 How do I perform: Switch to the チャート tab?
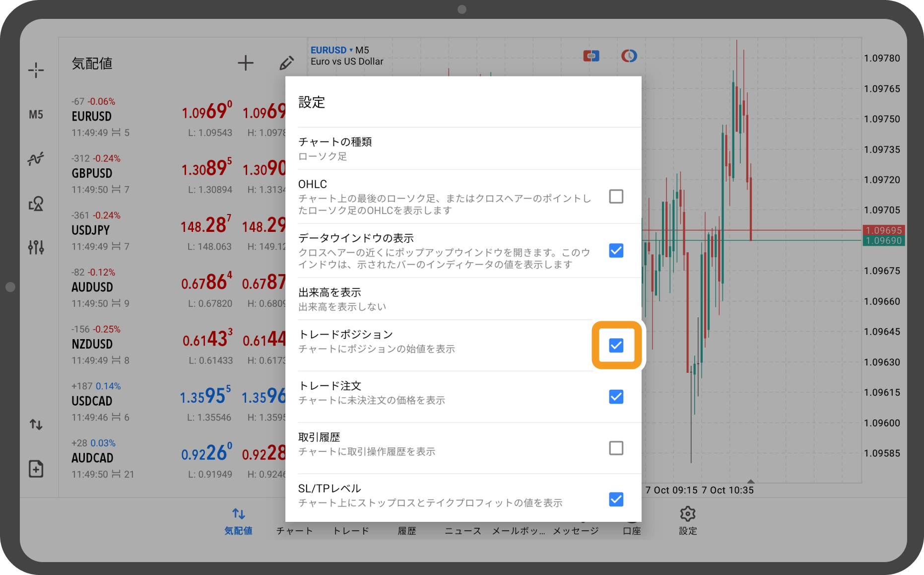click(295, 530)
